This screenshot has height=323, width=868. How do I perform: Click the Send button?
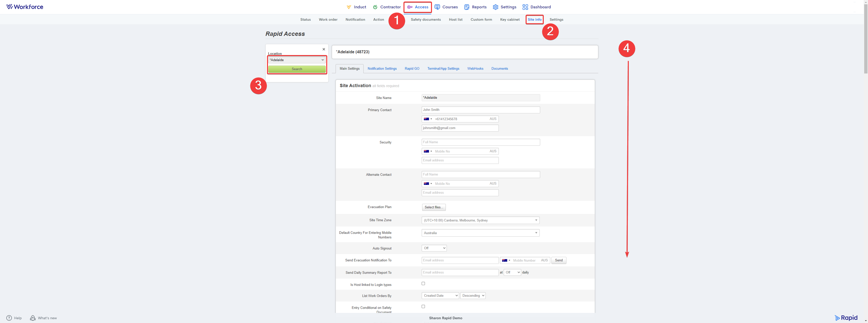(559, 260)
